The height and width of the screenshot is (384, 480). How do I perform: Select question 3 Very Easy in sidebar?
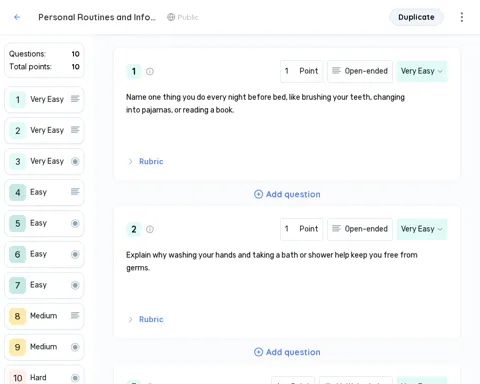[44, 162]
